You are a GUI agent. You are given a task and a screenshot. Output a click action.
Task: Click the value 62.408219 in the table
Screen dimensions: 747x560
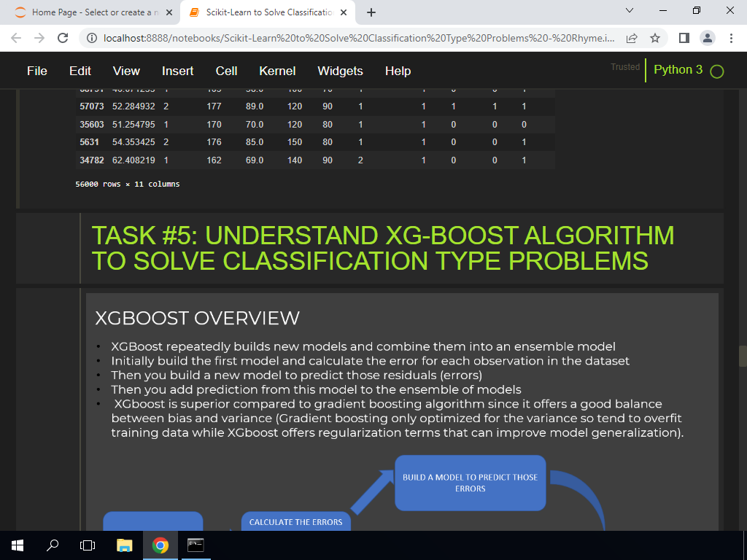tap(133, 160)
